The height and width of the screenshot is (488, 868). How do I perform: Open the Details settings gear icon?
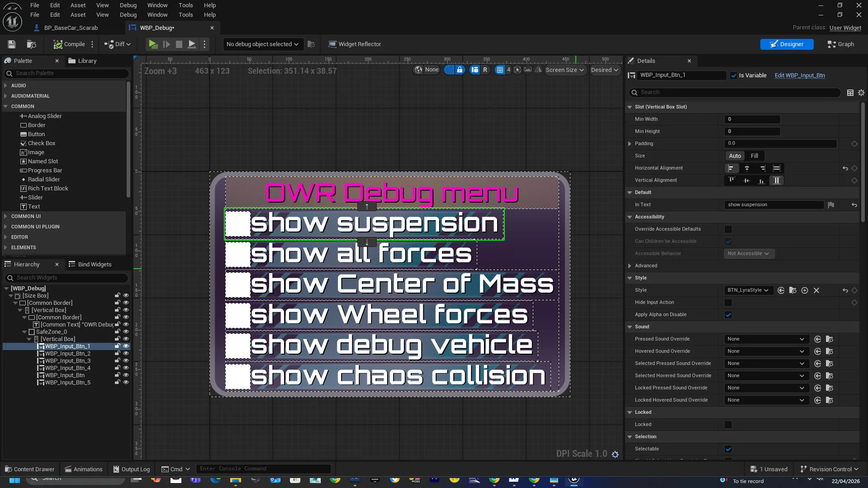pos(861,93)
